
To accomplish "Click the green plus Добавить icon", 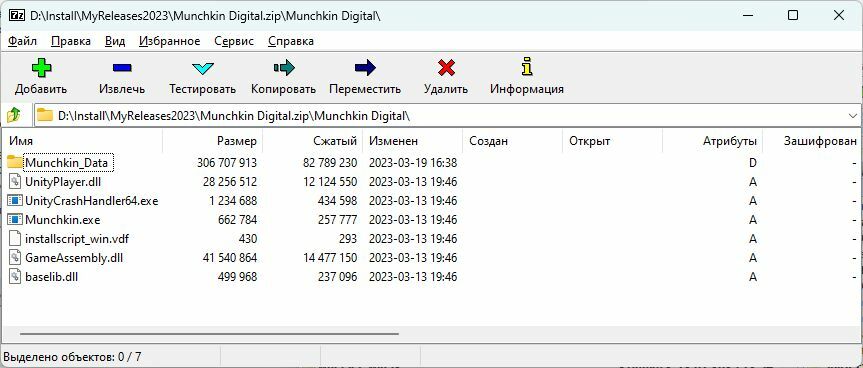I will pyautogui.click(x=41, y=68).
